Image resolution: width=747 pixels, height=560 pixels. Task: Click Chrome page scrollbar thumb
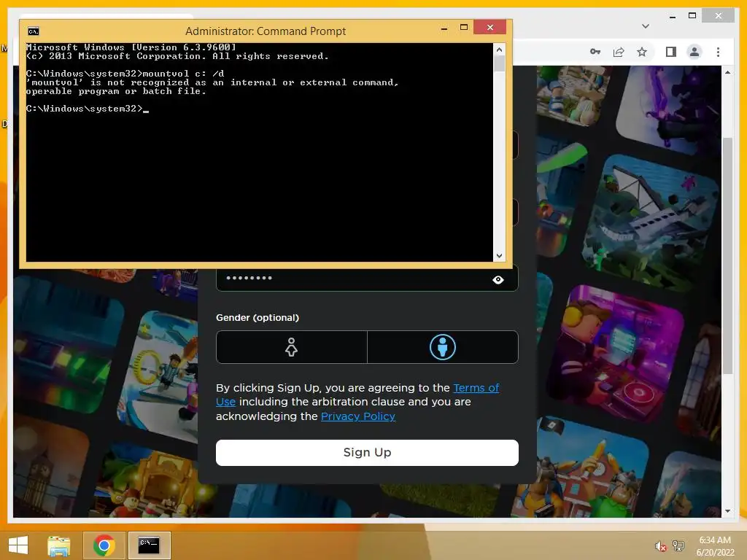click(727, 256)
